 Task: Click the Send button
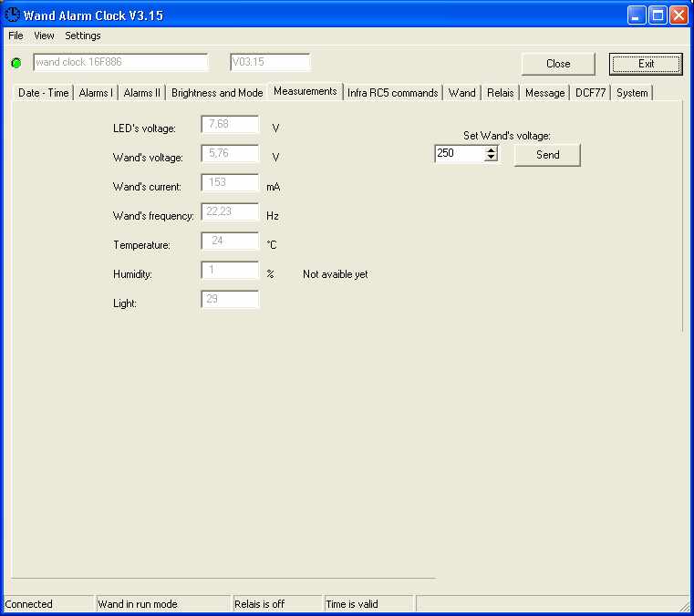click(547, 155)
